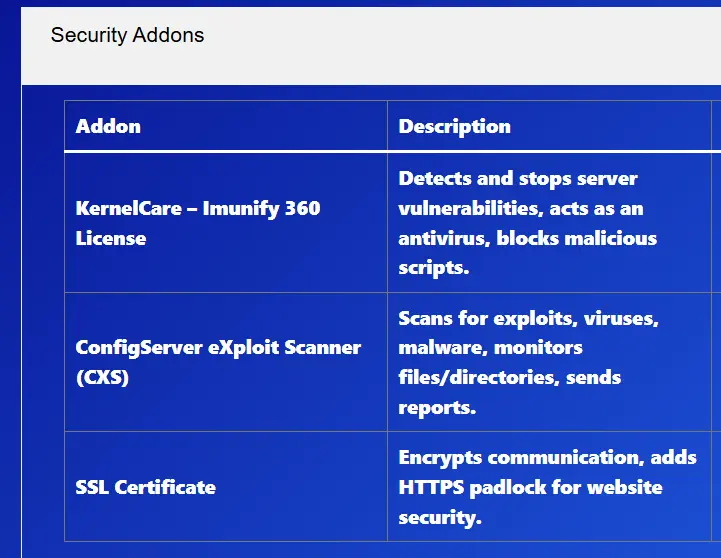
Task: Click the Security Addons heading
Action: (x=127, y=35)
